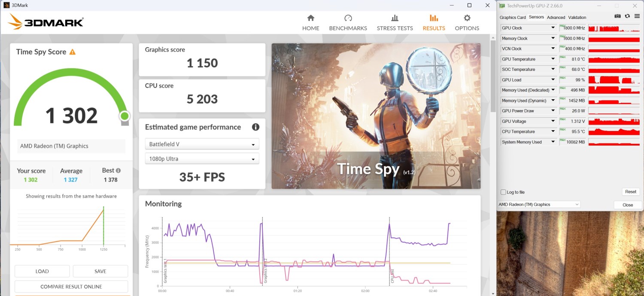Click the CPU test marker in Monitoring
This screenshot has width=644, height=296.
392,275
